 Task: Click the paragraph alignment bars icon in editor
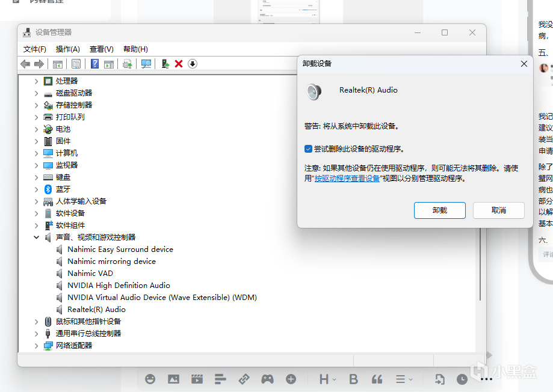pyautogui.click(x=220, y=379)
